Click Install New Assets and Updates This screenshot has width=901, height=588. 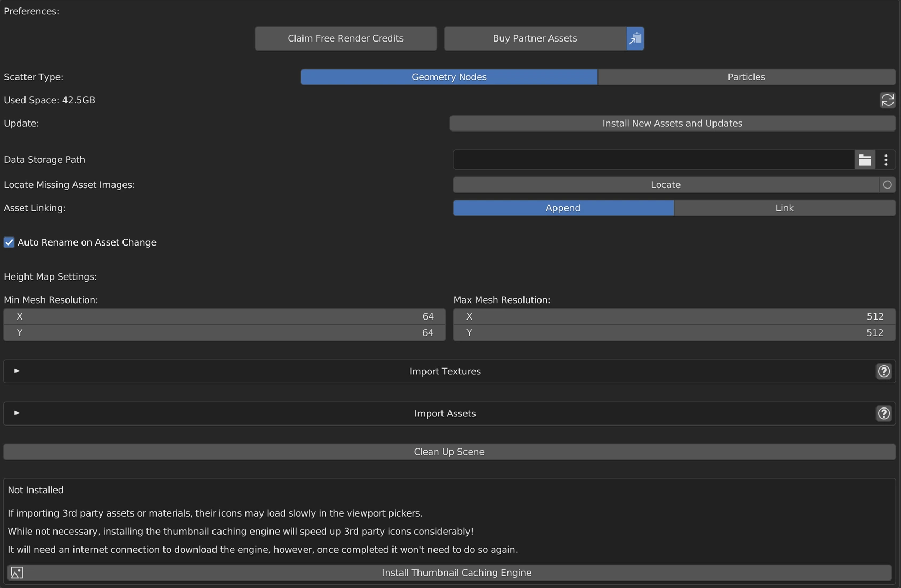click(x=672, y=123)
